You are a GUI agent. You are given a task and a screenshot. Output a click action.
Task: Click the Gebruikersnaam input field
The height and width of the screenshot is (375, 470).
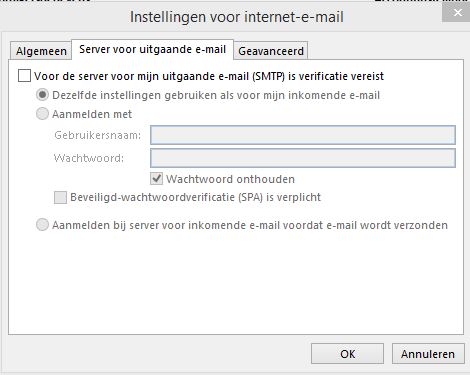coord(303,135)
